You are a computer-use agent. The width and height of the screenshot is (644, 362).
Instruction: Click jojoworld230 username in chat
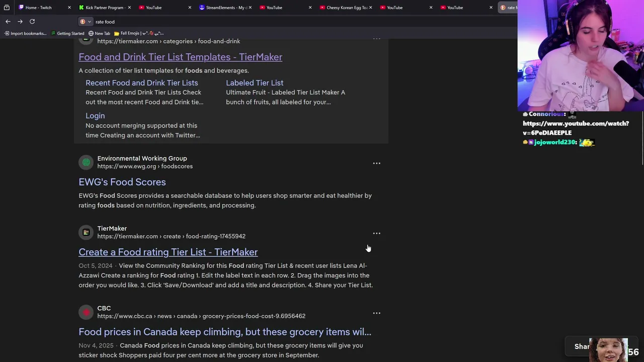coord(555,142)
